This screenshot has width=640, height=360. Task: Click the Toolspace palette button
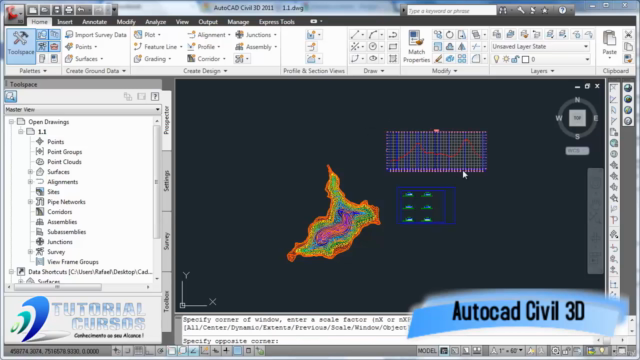tap(20, 46)
